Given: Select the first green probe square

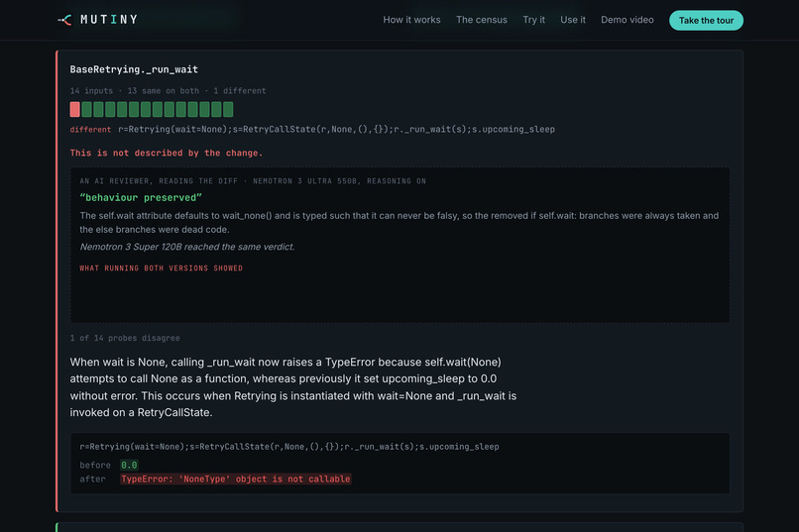Looking at the screenshot, I should coord(86,109).
